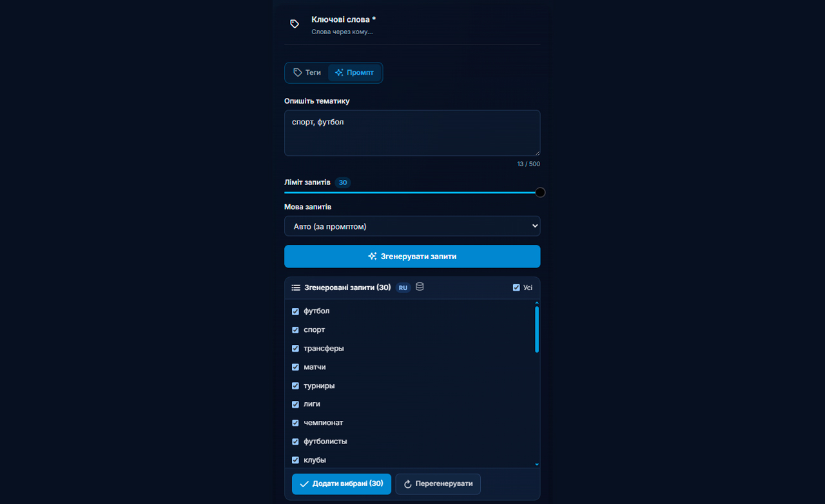Click the database icon next to RU badge
825x504 pixels.
pyautogui.click(x=420, y=287)
